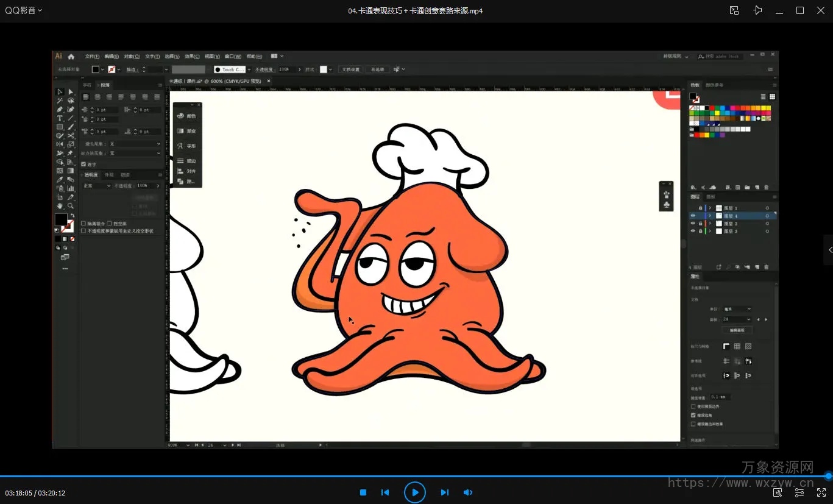Toggle visibility eye of 图层 2
The image size is (833, 504).
pyautogui.click(x=693, y=224)
